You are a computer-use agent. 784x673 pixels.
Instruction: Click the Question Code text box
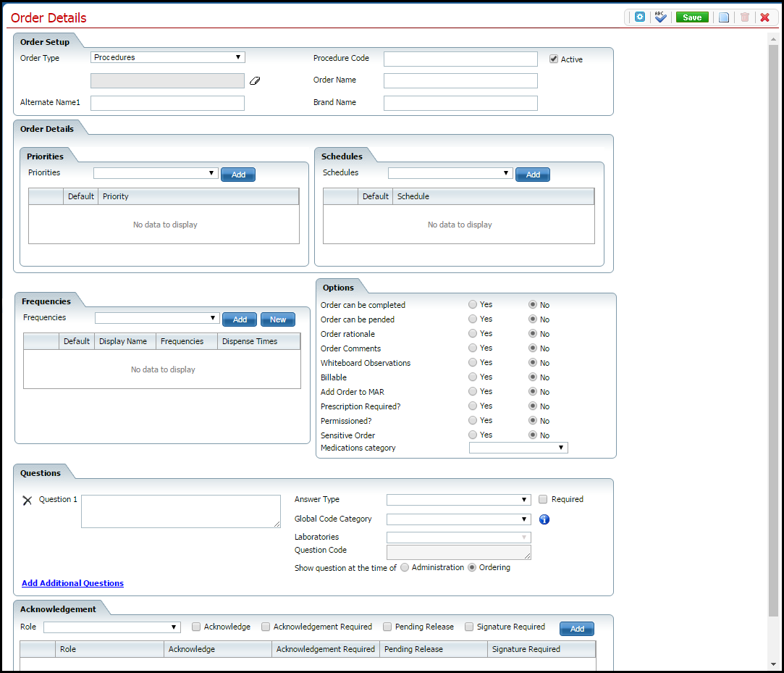[458, 553]
